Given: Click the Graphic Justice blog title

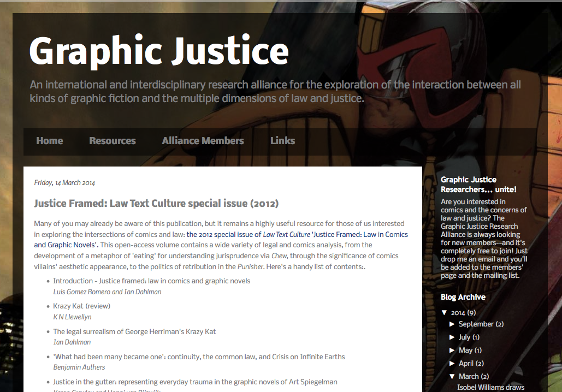Looking at the screenshot, I should tap(158, 51).
